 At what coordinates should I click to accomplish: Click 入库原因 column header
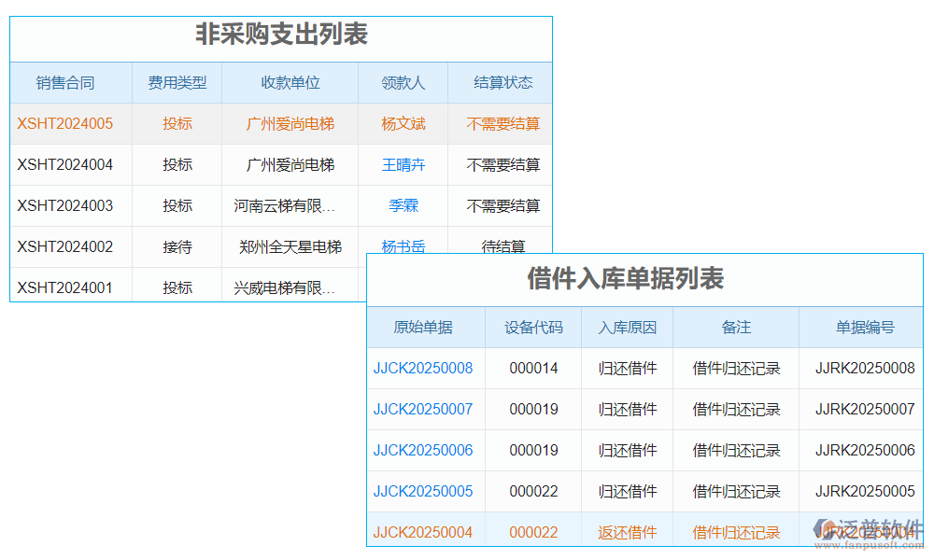tap(627, 327)
